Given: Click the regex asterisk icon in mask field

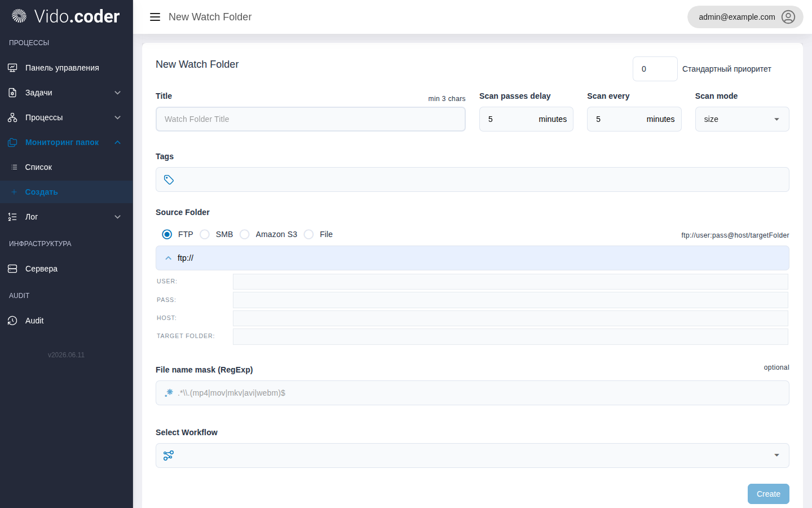Looking at the screenshot, I should [x=169, y=393].
